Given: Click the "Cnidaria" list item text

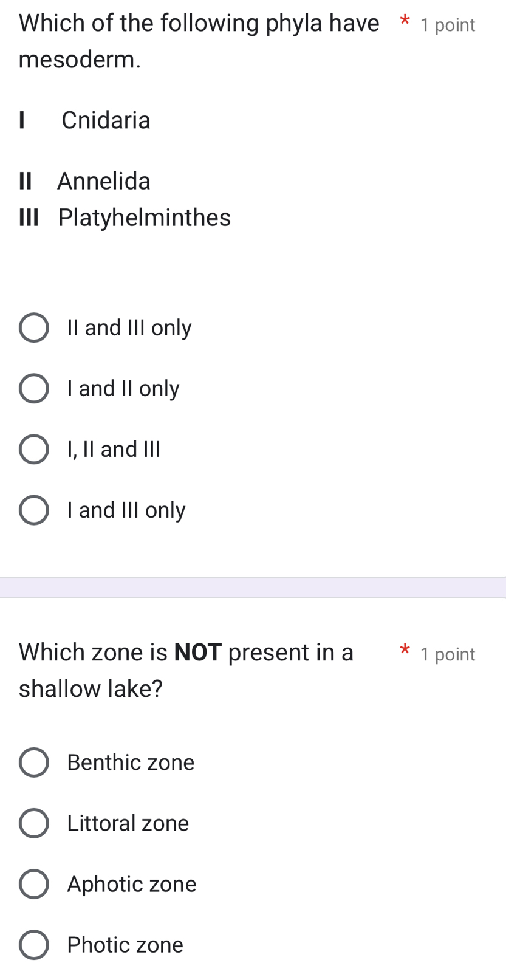Looking at the screenshot, I should tap(106, 120).
